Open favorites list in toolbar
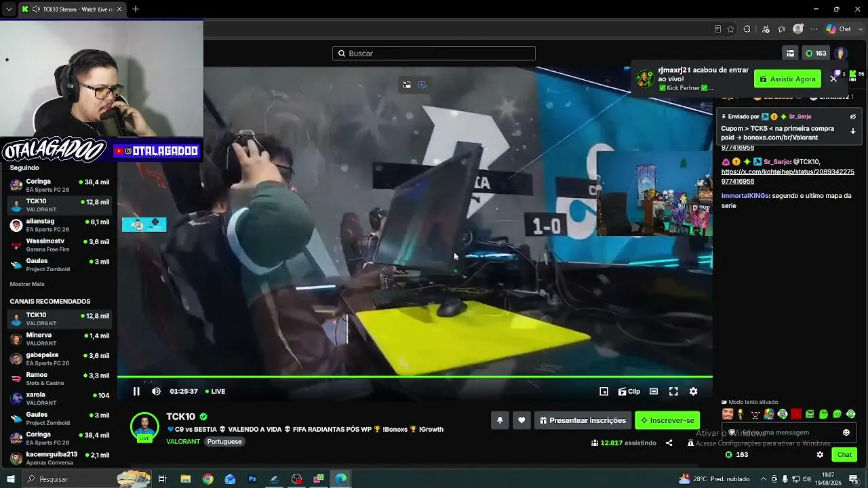Viewport: 868px width, 488px height. 782,29
